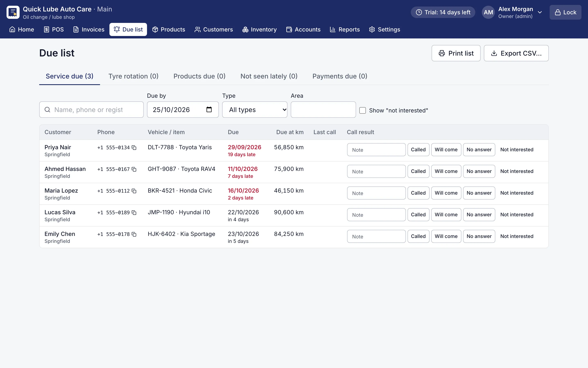Image resolution: width=588 pixels, height=368 pixels.
Task: Open the Customers page
Action: click(214, 29)
